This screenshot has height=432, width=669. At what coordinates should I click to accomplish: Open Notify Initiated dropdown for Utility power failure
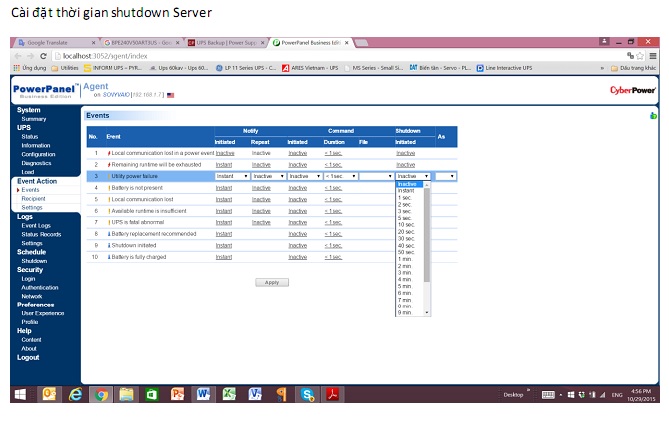232,175
